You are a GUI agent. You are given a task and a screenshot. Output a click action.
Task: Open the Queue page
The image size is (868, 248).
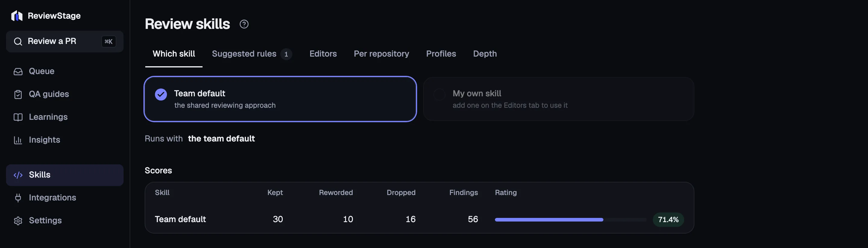pyautogui.click(x=65, y=71)
